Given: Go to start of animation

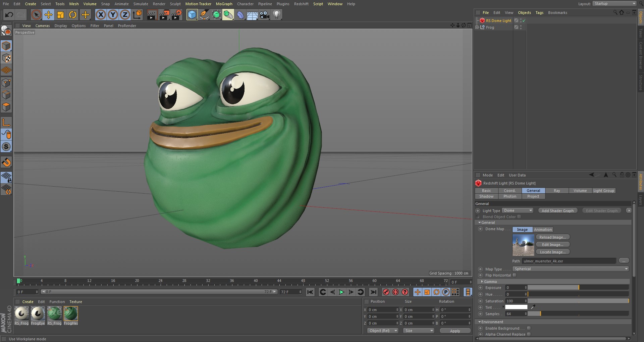Looking at the screenshot, I should 310,292.
